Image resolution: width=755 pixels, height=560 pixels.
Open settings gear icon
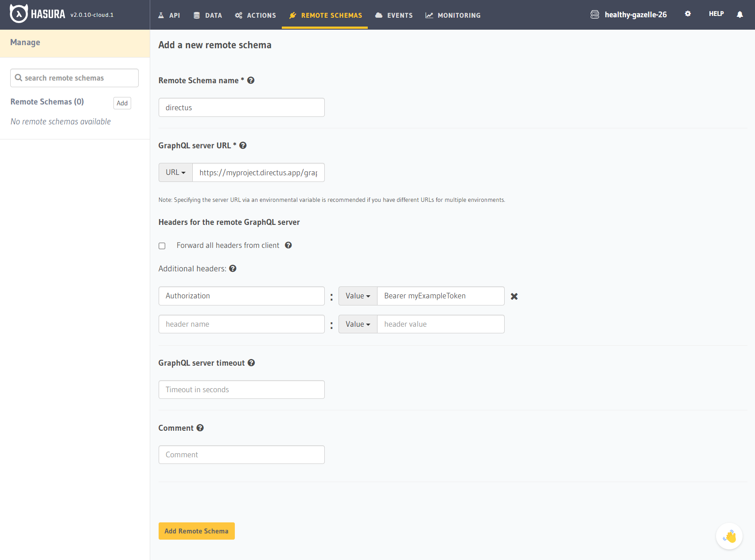click(x=688, y=14)
